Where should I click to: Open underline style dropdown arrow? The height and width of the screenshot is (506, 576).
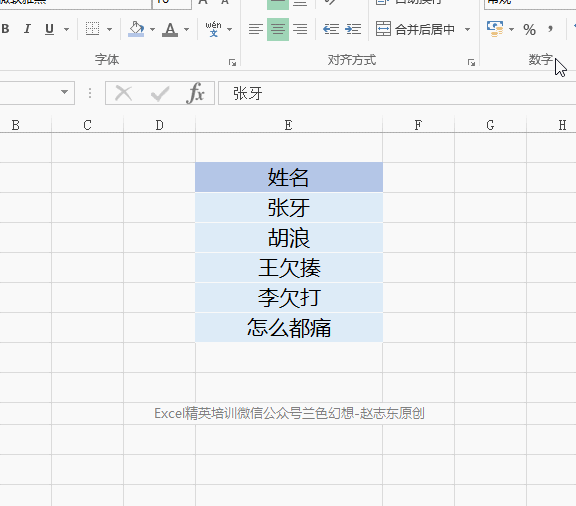coord(66,29)
